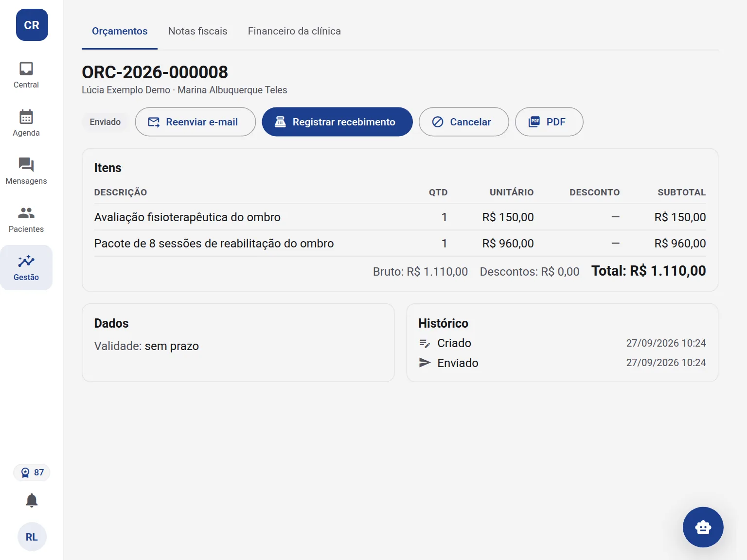747x560 pixels.
Task: Open the notifications bell
Action: click(32, 500)
